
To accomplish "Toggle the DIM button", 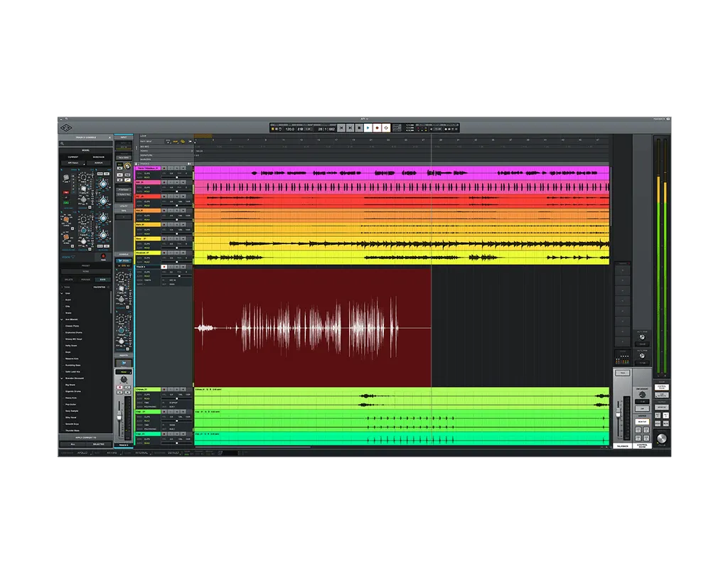I will [643, 409].
